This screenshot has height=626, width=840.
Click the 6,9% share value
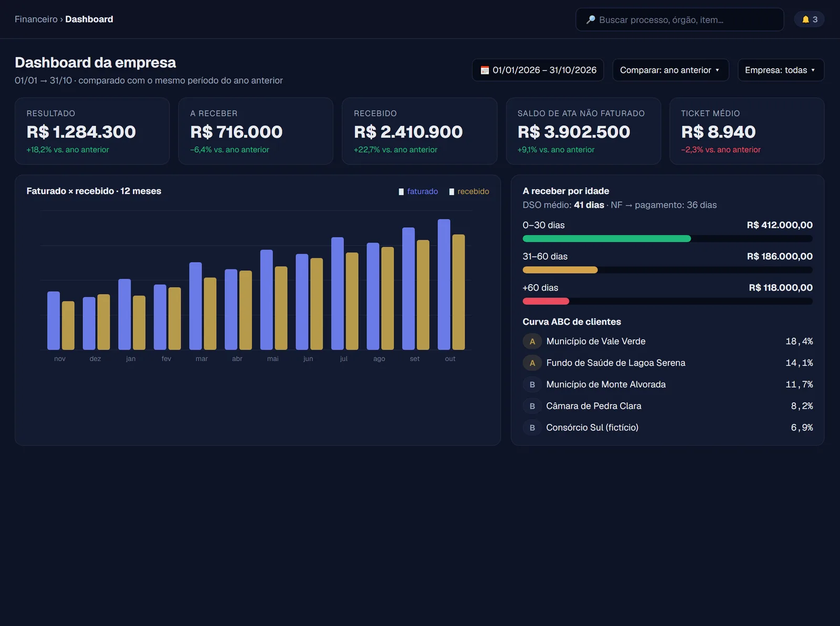802,427
